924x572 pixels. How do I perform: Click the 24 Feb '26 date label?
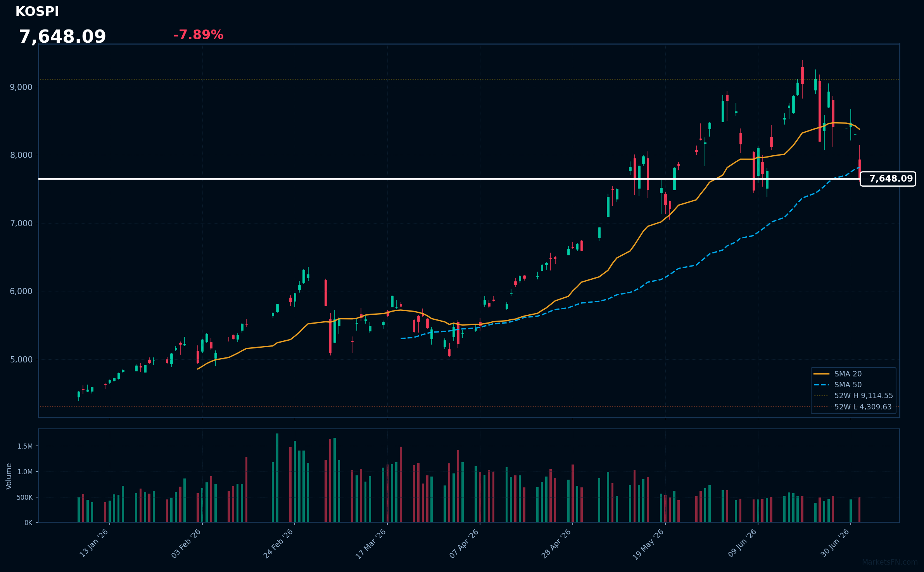(x=278, y=543)
